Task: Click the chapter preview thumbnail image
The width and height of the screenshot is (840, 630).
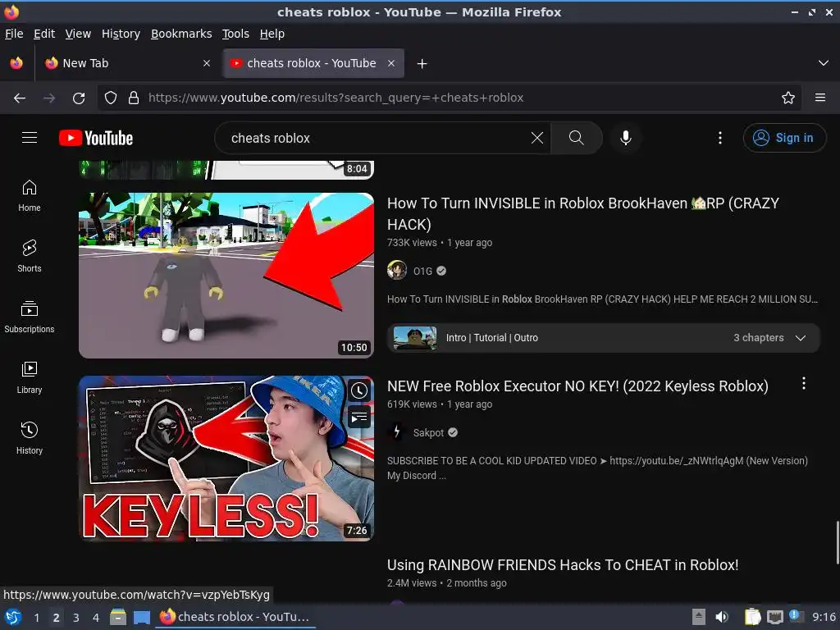Action: 414,338
